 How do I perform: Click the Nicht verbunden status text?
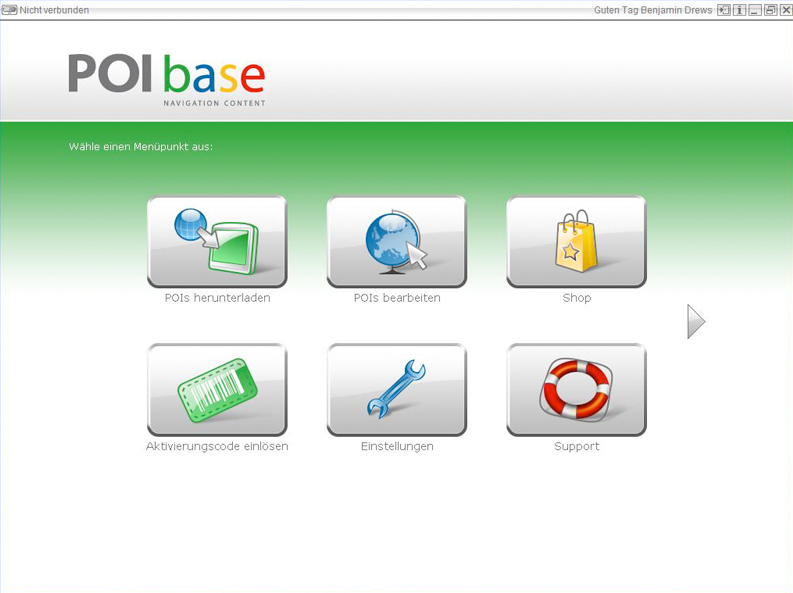[x=54, y=10]
